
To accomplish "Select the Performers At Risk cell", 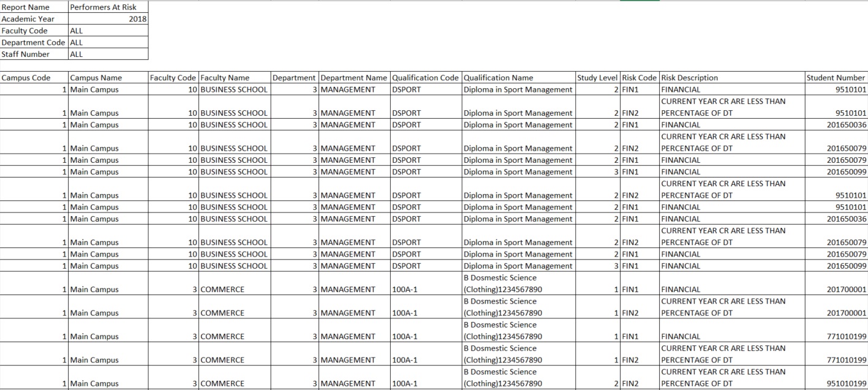I will point(108,7).
